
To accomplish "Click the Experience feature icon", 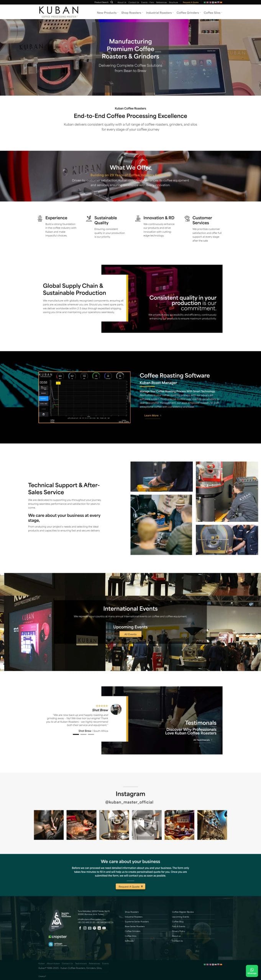I will 40,219.
